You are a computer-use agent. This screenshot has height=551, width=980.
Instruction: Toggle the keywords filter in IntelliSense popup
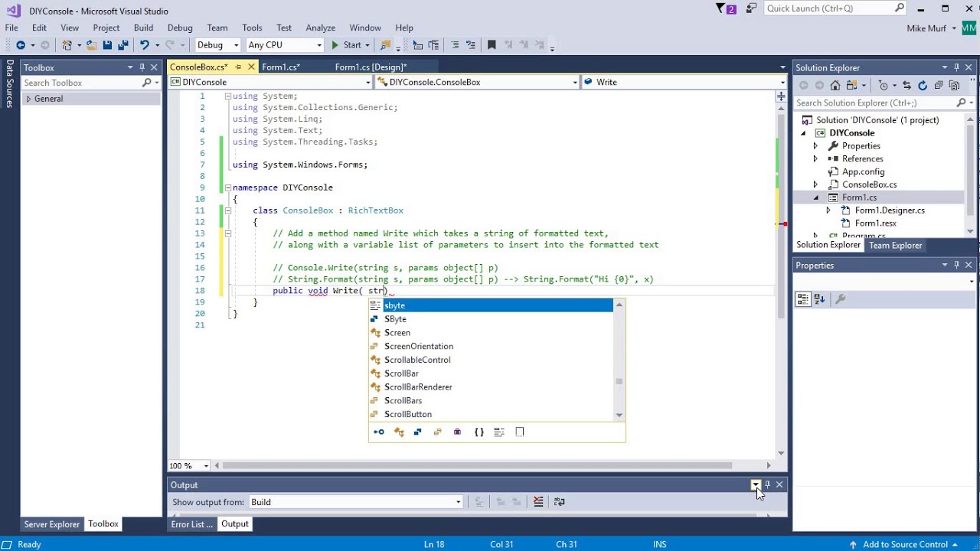[499, 432]
